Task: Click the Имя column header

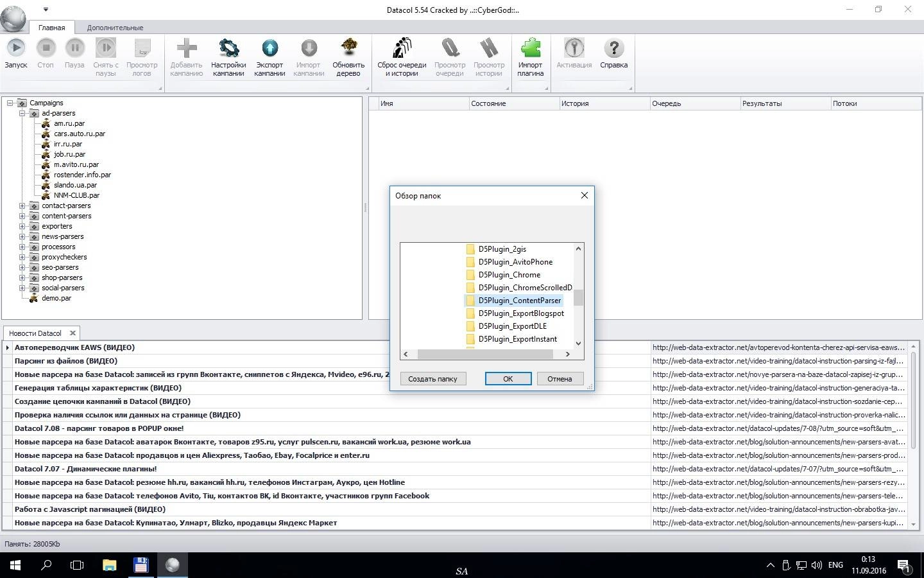Action: (424, 103)
